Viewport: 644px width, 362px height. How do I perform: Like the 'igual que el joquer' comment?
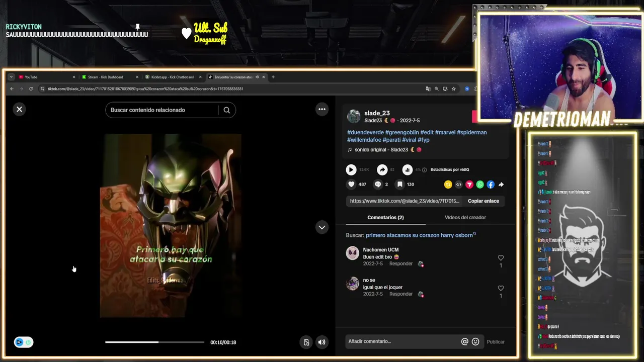point(501,288)
